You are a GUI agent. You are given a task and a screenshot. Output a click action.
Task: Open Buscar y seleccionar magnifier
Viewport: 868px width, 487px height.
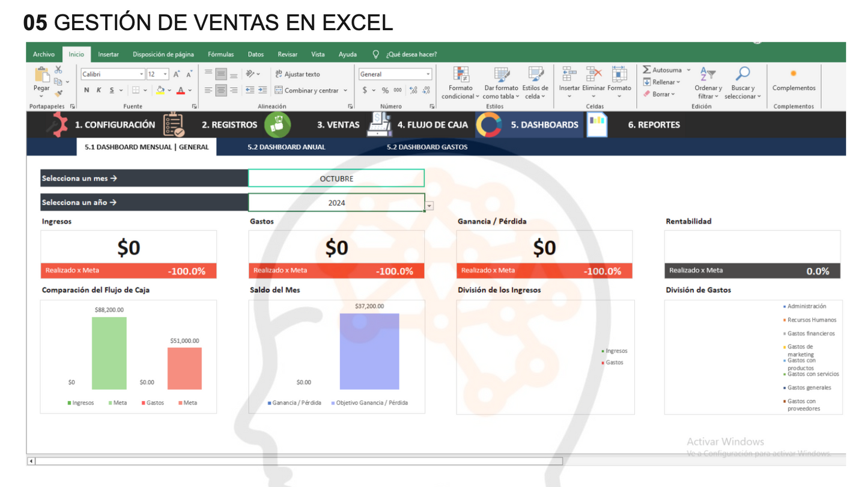pyautogui.click(x=742, y=83)
